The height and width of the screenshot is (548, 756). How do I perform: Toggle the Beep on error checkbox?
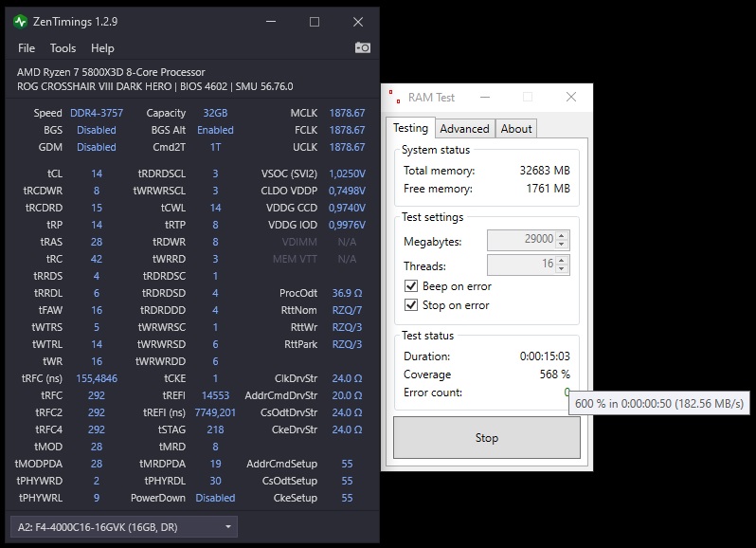pos(411,286)
